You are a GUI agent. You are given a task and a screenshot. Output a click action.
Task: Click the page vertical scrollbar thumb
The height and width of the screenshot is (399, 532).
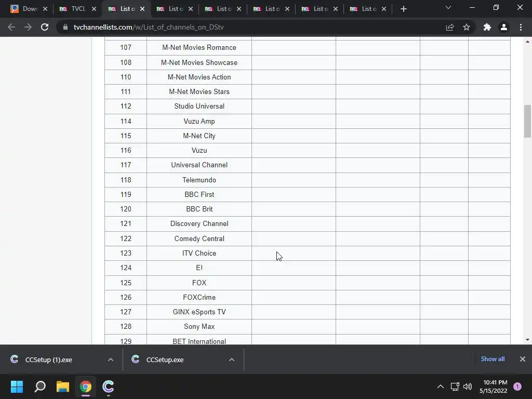click(527, 121)
